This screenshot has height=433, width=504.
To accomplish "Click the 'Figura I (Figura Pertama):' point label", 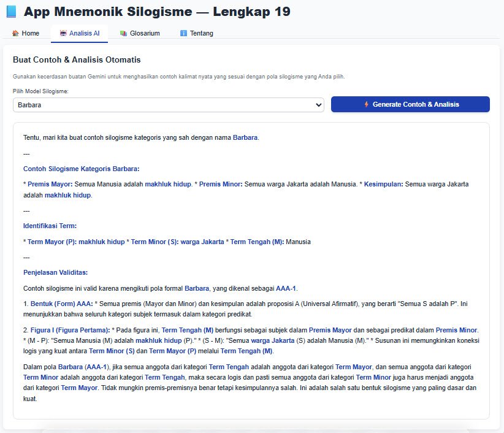I will tap(70, 330).
